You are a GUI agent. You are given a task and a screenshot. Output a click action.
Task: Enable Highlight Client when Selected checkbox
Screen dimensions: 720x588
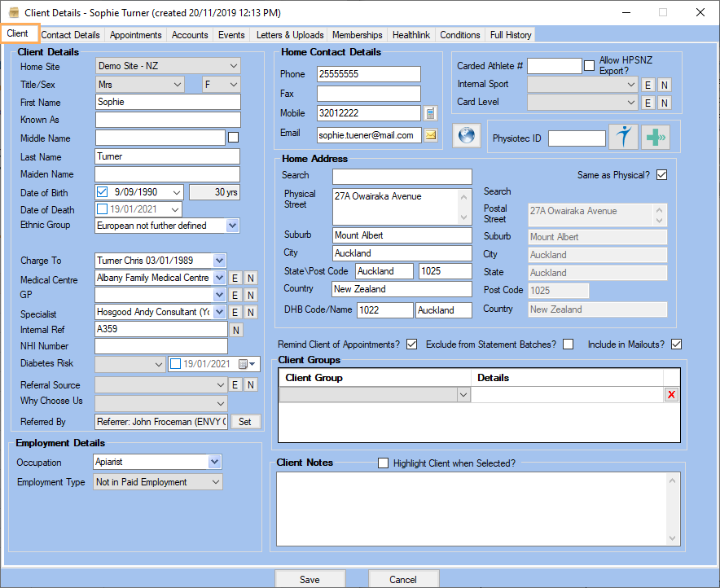tap(383, 463)
